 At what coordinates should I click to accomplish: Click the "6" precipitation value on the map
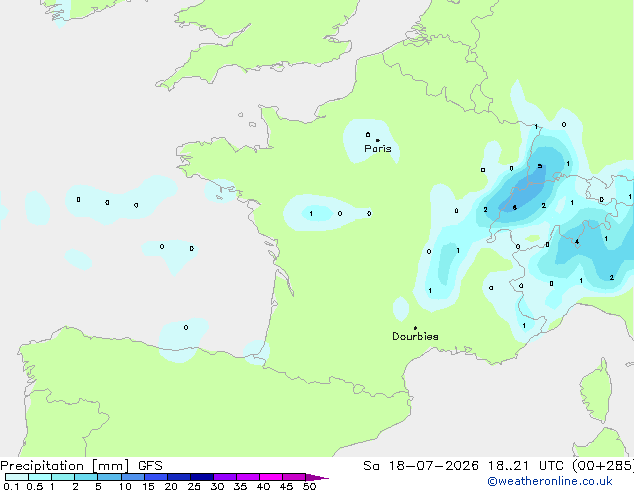pyautogui.click(x=514, y=208)
